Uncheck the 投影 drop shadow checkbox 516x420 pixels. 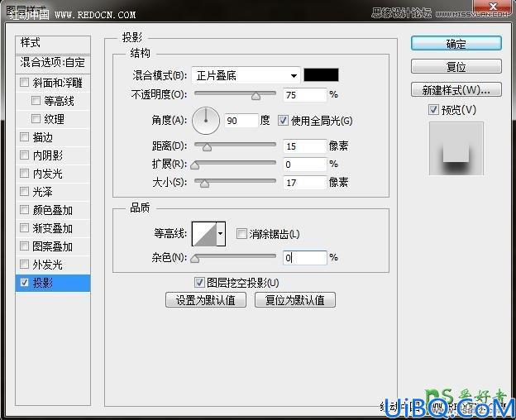pyautogui.click(x=24, y=282)
